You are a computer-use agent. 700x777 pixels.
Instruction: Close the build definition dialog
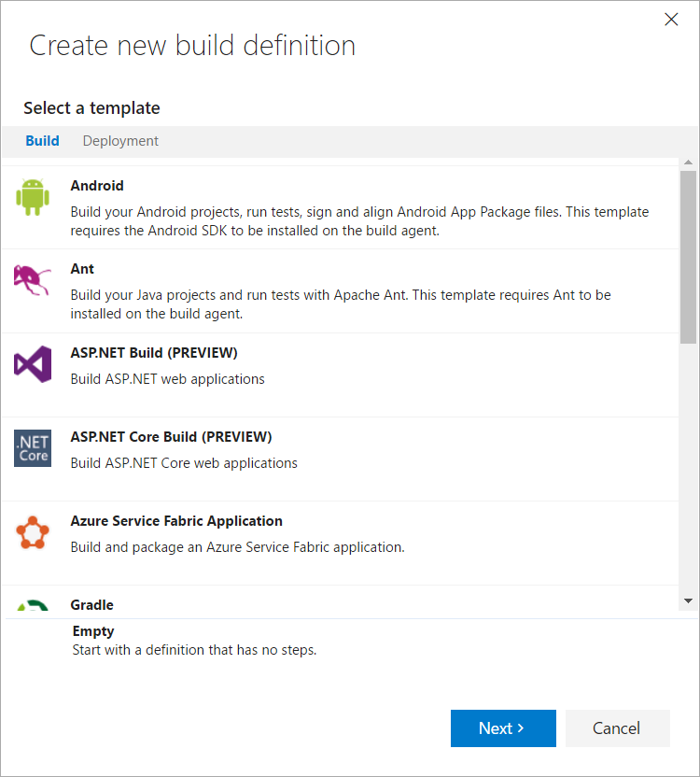coord(671,20)
